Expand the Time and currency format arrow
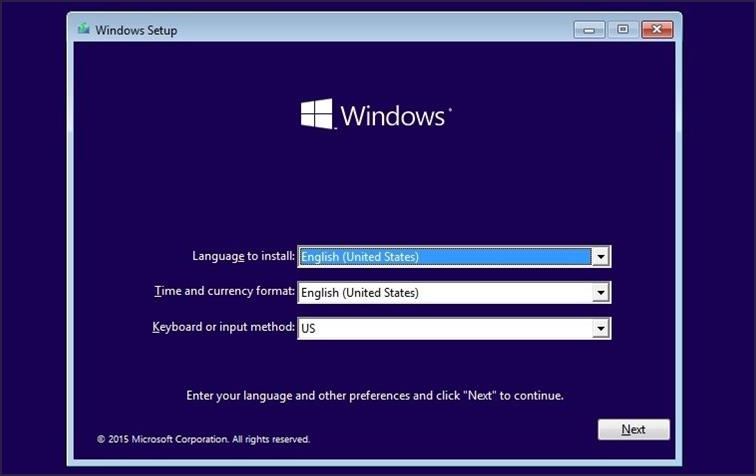Image resolution: width=756 pixels, height=476 pixels. pyautogui.click(x=601, y=292)
